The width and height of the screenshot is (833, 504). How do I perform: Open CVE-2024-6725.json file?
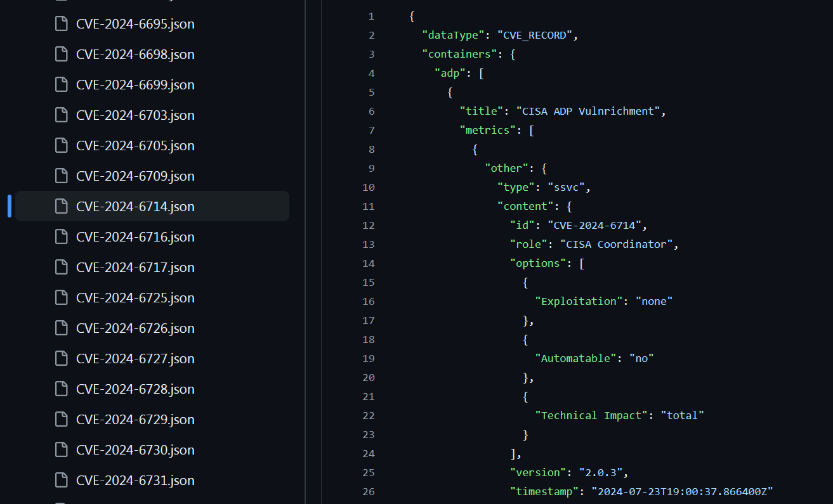135,298
